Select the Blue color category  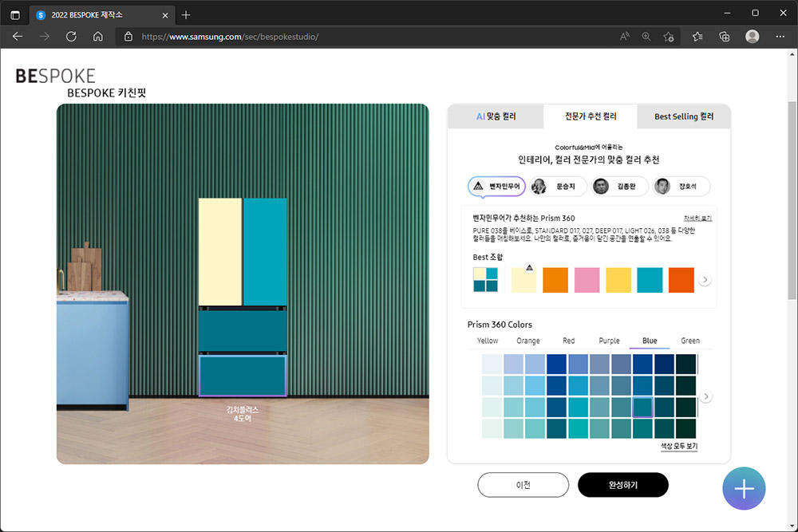[650, 341]
